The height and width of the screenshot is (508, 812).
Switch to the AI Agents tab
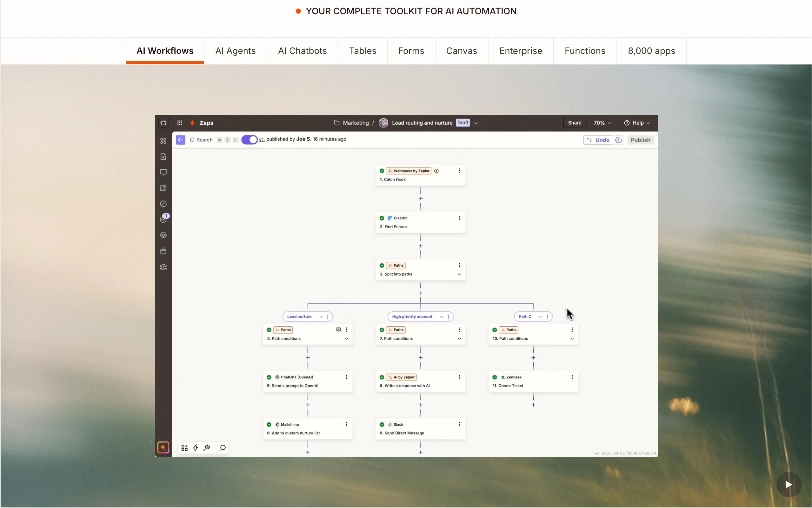point(235,51)
